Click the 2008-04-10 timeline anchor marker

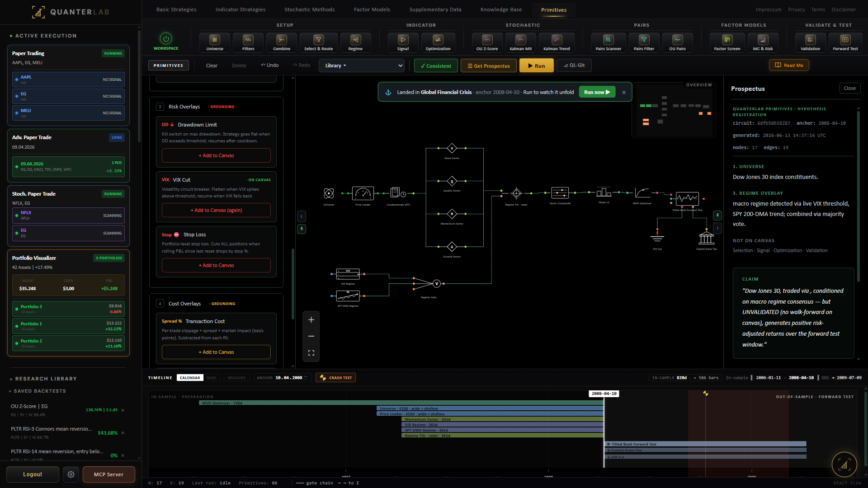tap(604, 394)
